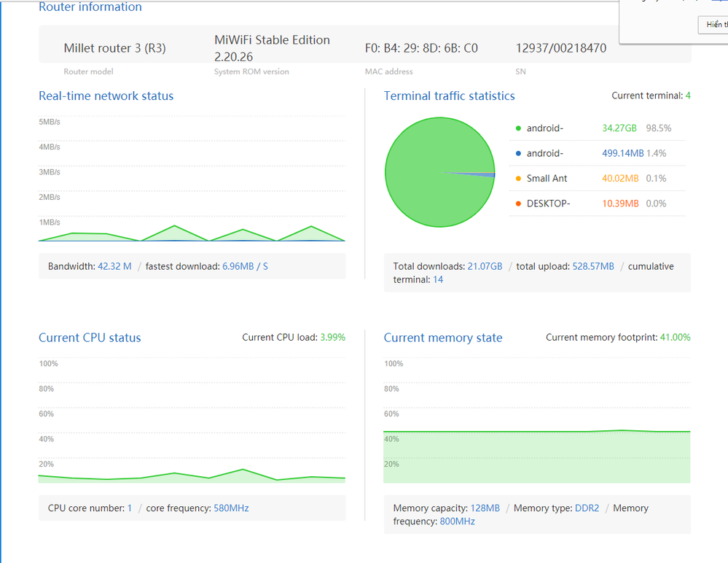Click the Terminal traffic statistics heading
The height and width of the screenshot is (563, 728).
[449, 96]
